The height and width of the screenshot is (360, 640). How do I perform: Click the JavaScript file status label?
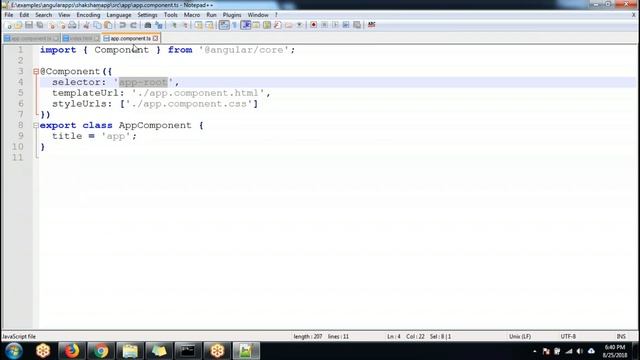[19, 337]
